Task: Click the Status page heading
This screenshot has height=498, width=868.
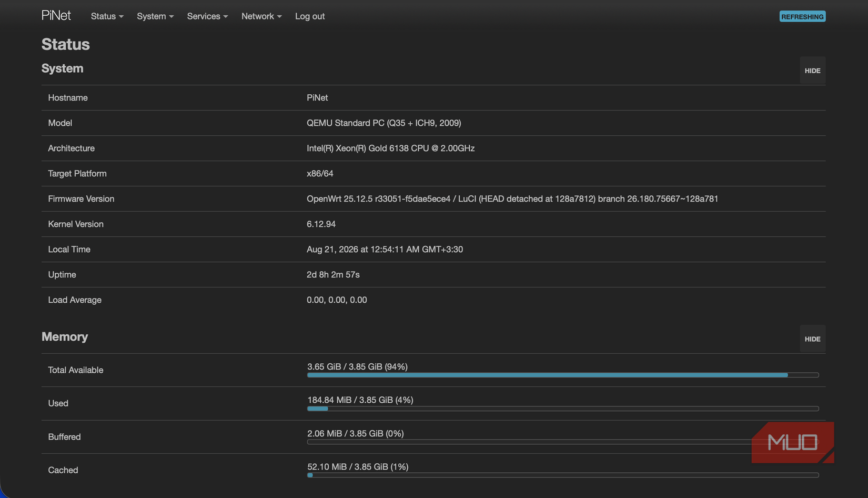Action: pyautogui.click(x=66, y=44)
